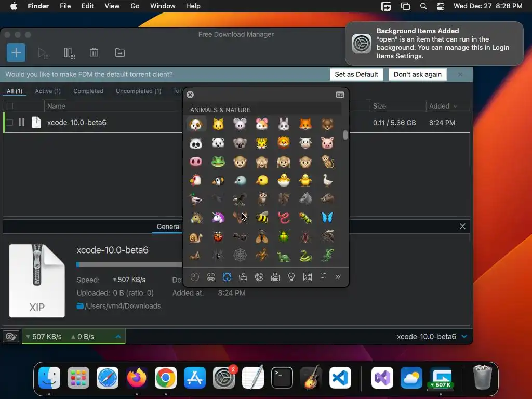Viewport: 532px width, 399px height.
Task: Open the recently used emoji category
Action: click(194, 277)
